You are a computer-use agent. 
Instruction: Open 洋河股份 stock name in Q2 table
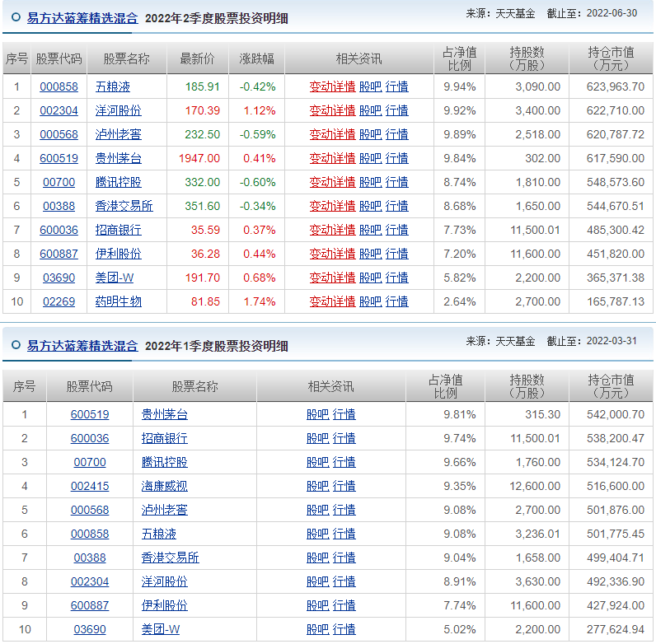click(119, 110)
